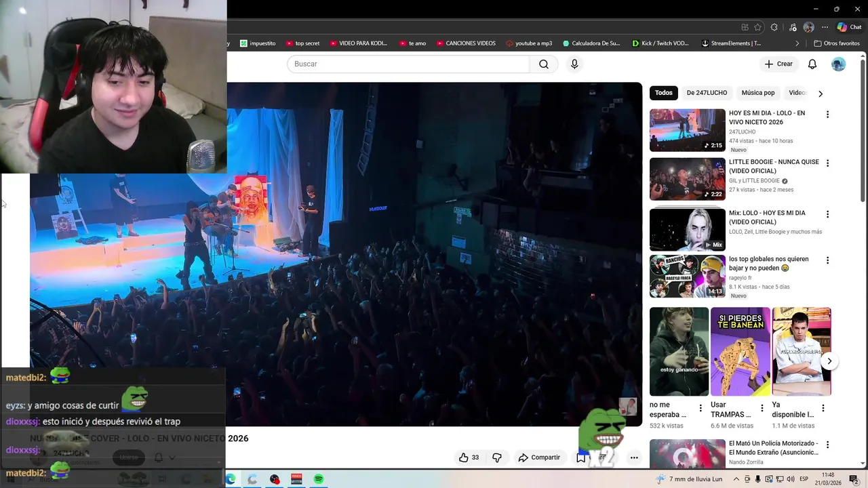Open options for Mix LOLO playlist
The width and height of the screenshot is (868, 488).
coord(827,214)
